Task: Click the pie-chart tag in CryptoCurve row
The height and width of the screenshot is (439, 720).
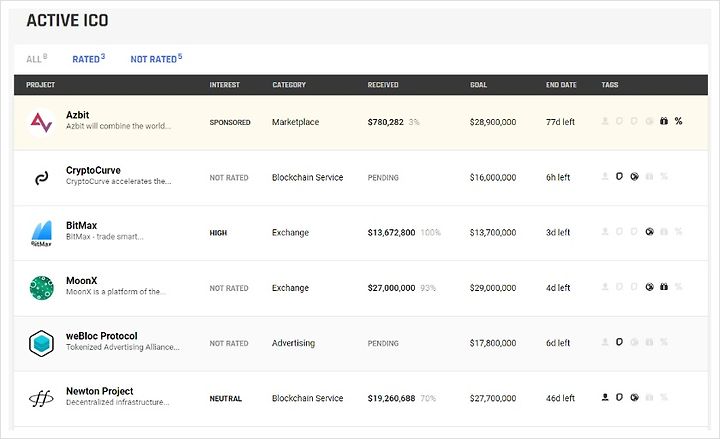Action: 634,176
